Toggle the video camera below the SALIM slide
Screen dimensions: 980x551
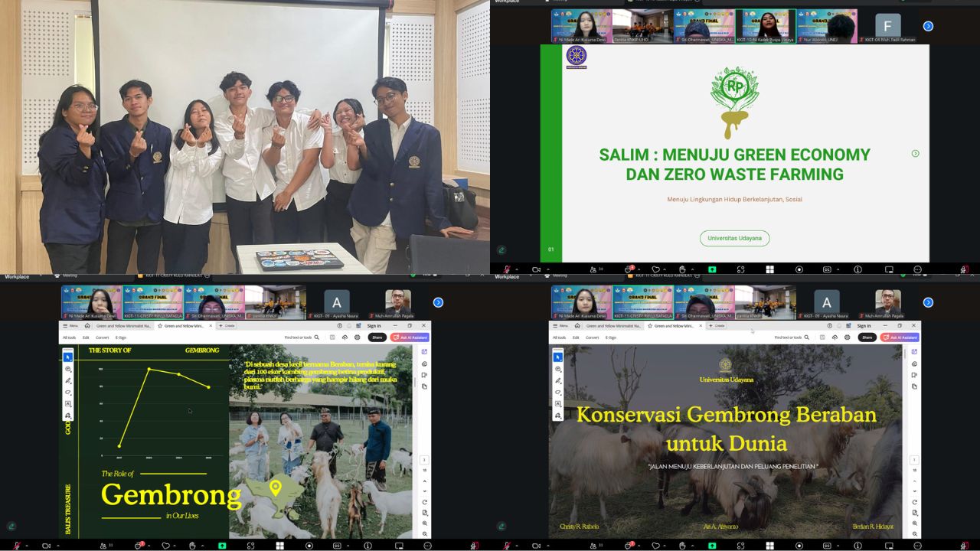coord(536,269)
